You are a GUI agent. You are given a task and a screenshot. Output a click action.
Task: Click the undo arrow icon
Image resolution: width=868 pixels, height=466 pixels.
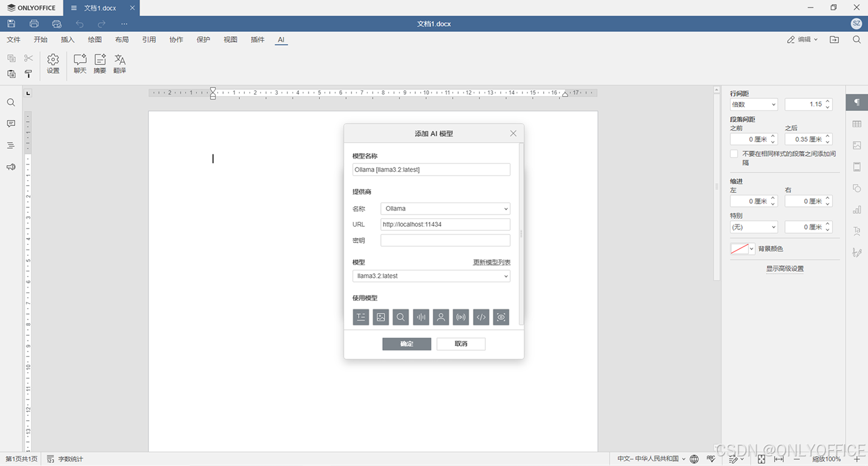[x=80, y=24]
